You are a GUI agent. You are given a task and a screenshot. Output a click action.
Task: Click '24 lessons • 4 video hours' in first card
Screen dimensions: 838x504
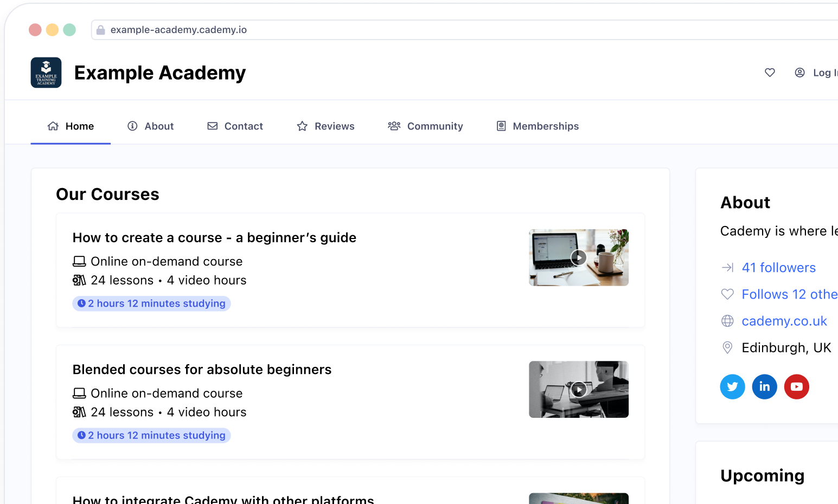[x=169, y=280]
